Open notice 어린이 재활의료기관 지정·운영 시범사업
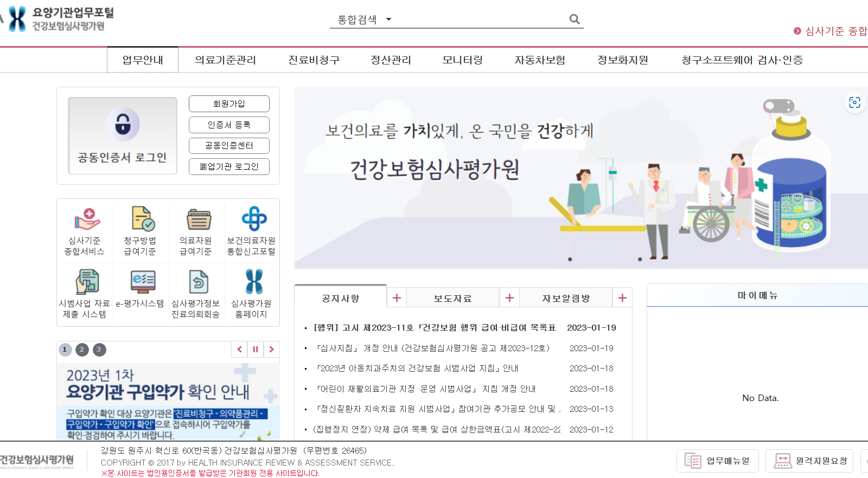This screenshot has height=478, width=868. [x=426, y=389]
